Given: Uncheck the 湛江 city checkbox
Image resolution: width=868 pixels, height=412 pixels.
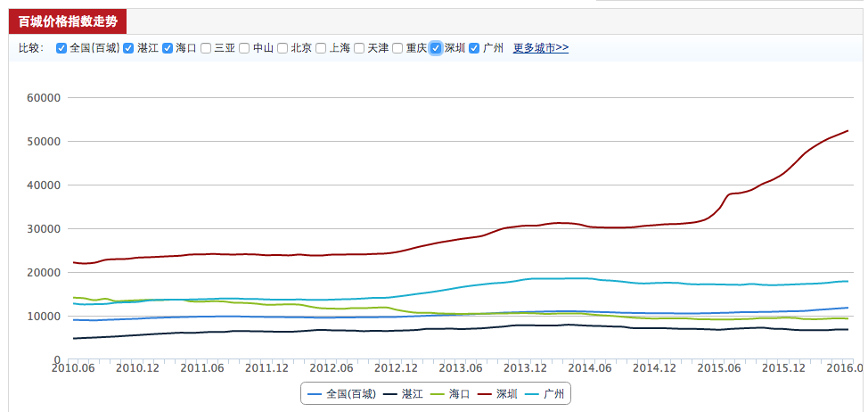Looking at the screenshot, I should click(x=128, y=48).
